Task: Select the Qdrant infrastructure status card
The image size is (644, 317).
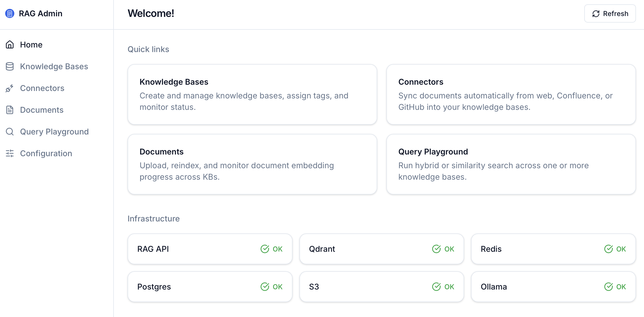Action: [x=381, y=249]
